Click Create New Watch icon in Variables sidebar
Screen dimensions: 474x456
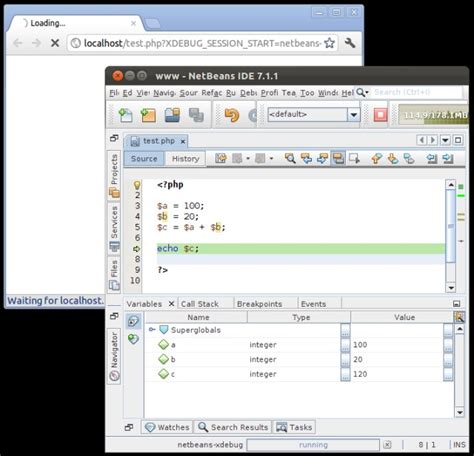click(x=133, y=339)
